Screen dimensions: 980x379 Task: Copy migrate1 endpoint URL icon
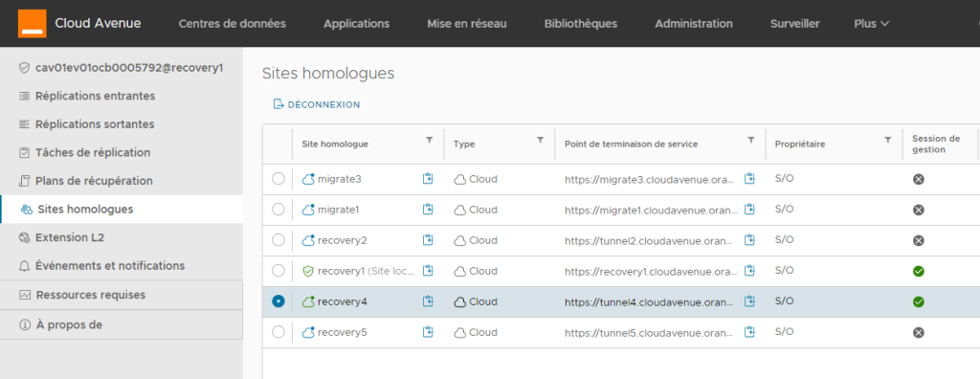pos(749,210)
